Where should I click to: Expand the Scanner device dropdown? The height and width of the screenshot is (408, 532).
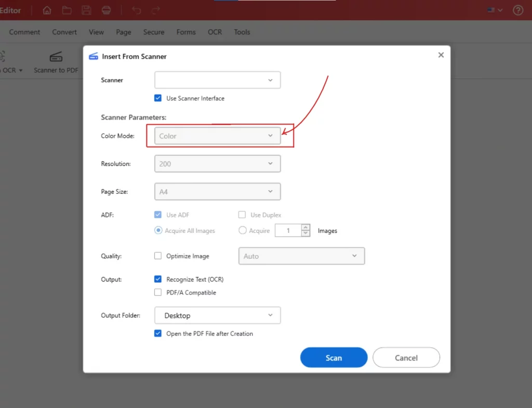coord(218,80)
